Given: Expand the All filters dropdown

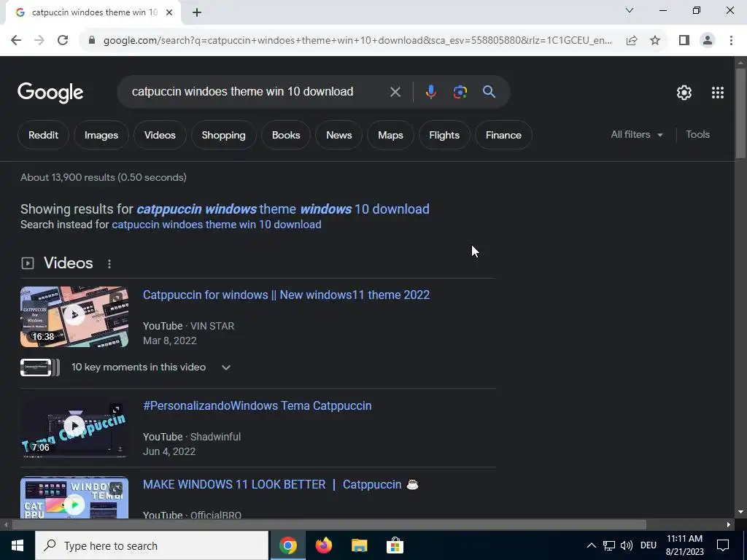Looking at the screenshot, I should point(636,135).
